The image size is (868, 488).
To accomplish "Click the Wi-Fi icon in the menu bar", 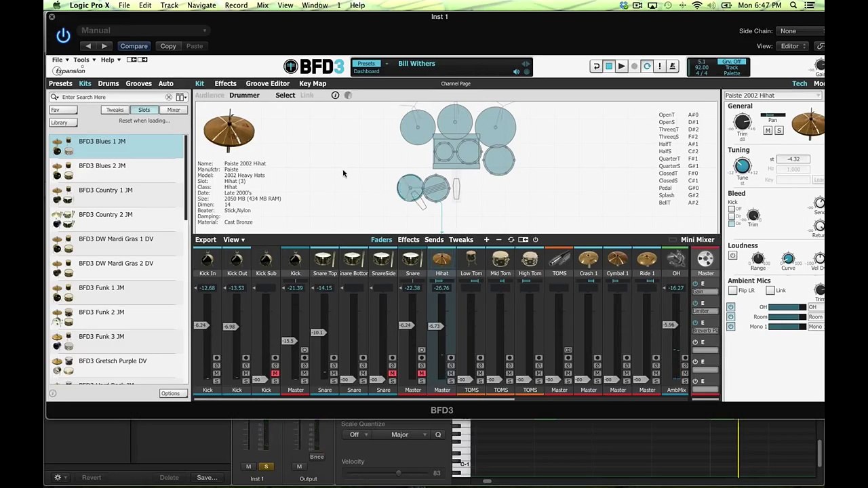I will [697, 5].
